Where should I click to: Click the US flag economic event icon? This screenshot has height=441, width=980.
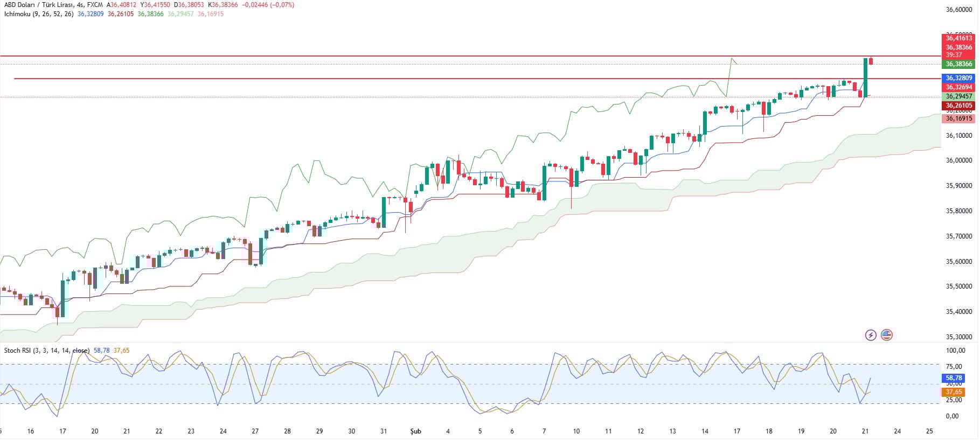tap(887, 335)
